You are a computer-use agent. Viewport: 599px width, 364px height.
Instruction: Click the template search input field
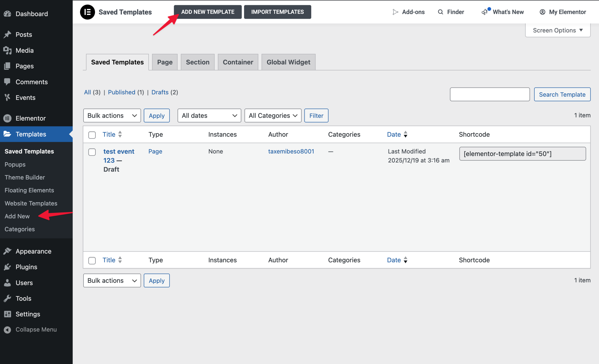(x=489, y=94)
